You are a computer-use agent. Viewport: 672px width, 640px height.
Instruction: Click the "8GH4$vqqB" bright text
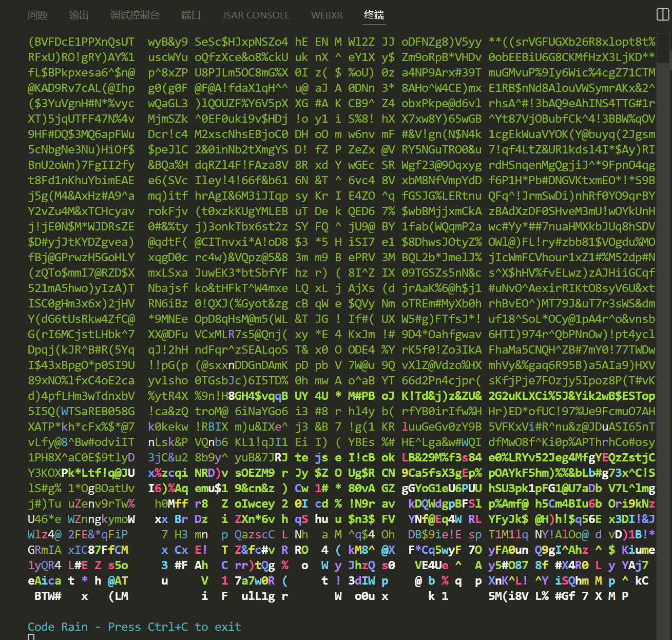click(x=258, y=396)
